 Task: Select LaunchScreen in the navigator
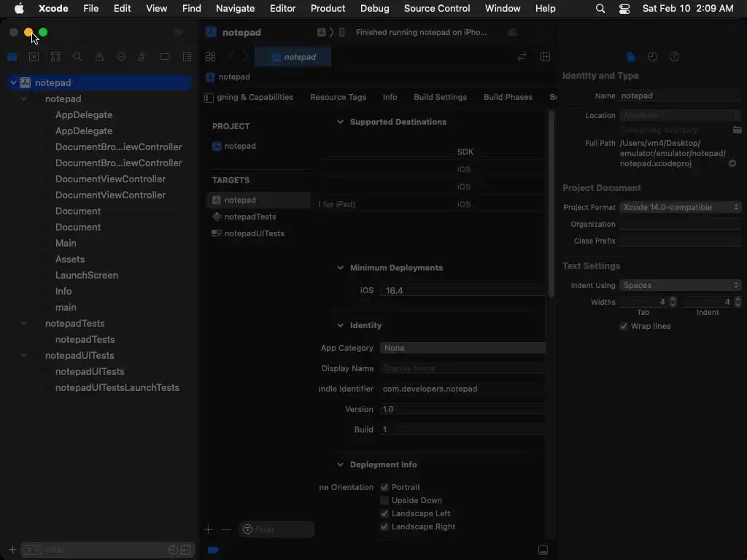pos(87,275)
